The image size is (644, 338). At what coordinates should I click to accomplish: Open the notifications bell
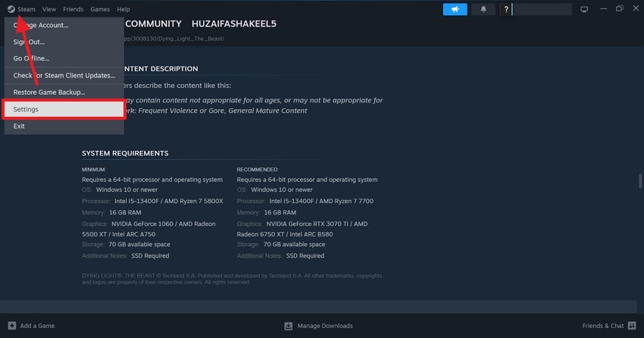click(483, 9)
